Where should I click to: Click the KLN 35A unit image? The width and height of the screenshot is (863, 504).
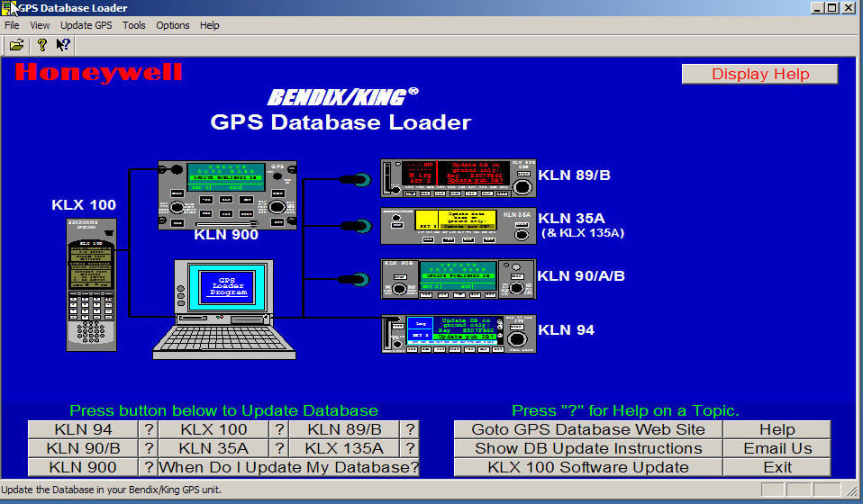pyautogui.click(x=459, y=226)
